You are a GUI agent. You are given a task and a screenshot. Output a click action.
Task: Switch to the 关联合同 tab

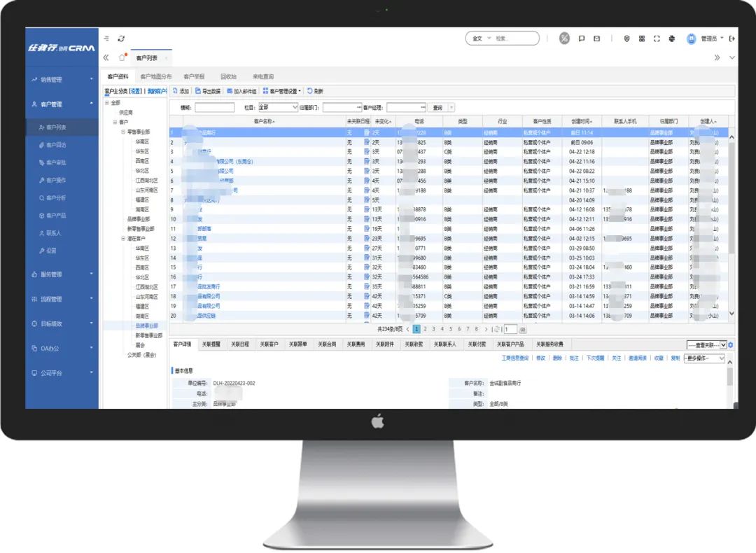click(x=326, y=344)
